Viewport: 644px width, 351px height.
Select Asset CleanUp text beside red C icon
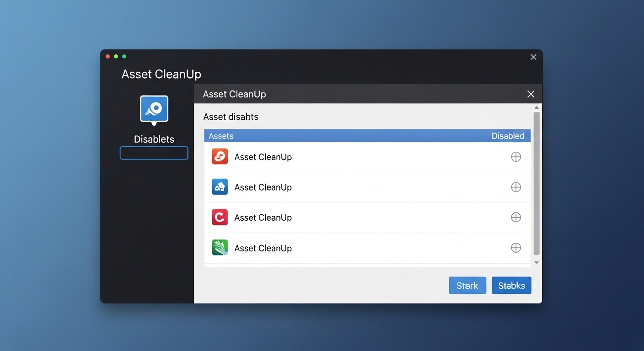click(x=263, y=218)
